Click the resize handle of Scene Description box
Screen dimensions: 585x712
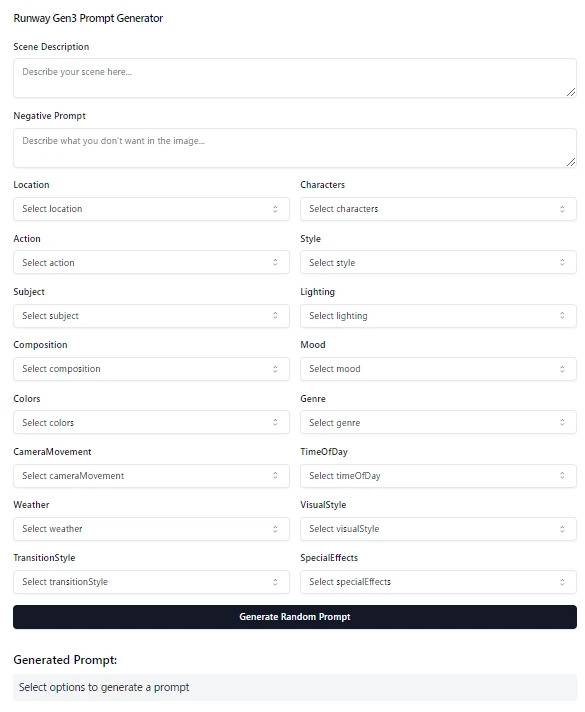coord(571,92)
